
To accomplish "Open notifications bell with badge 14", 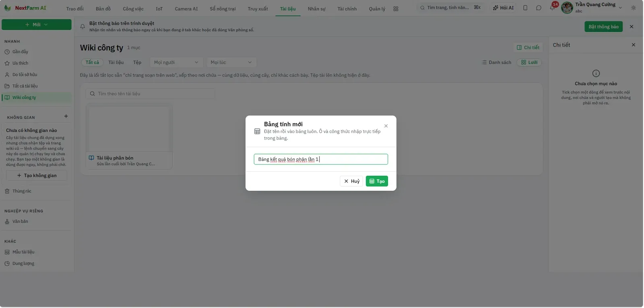I will click(x=552, y=8).
